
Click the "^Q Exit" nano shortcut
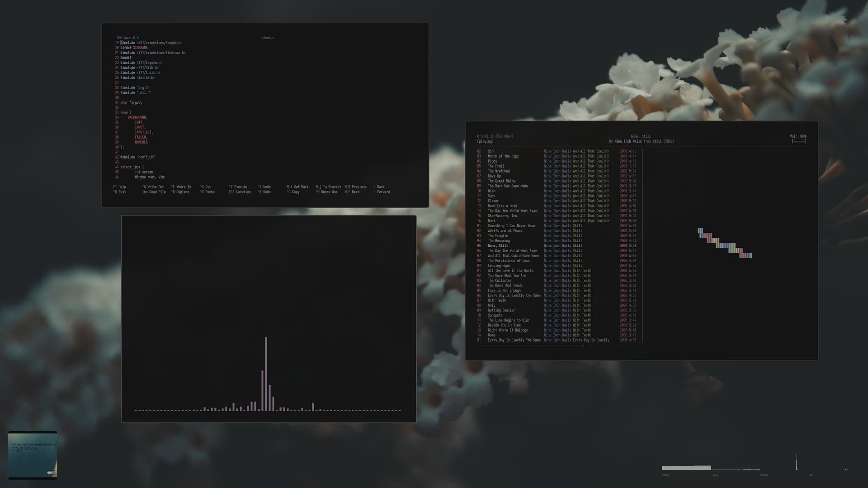120,192
